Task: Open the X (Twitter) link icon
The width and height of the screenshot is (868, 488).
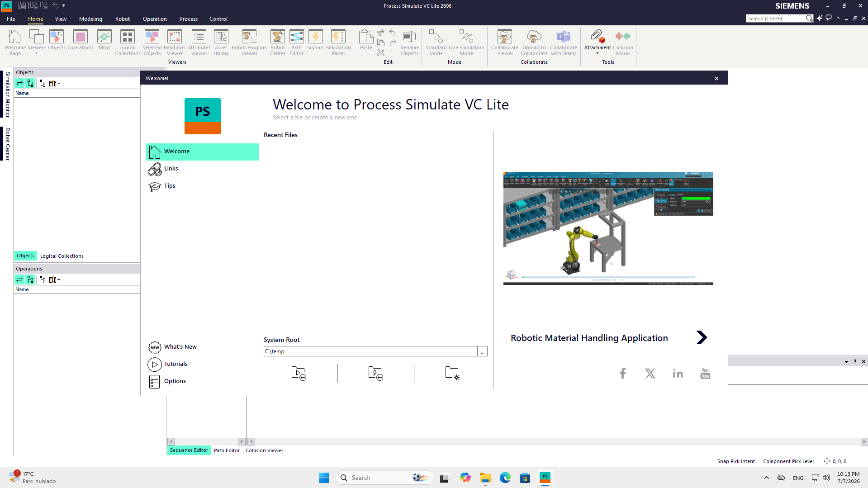Action: point(650,374)
